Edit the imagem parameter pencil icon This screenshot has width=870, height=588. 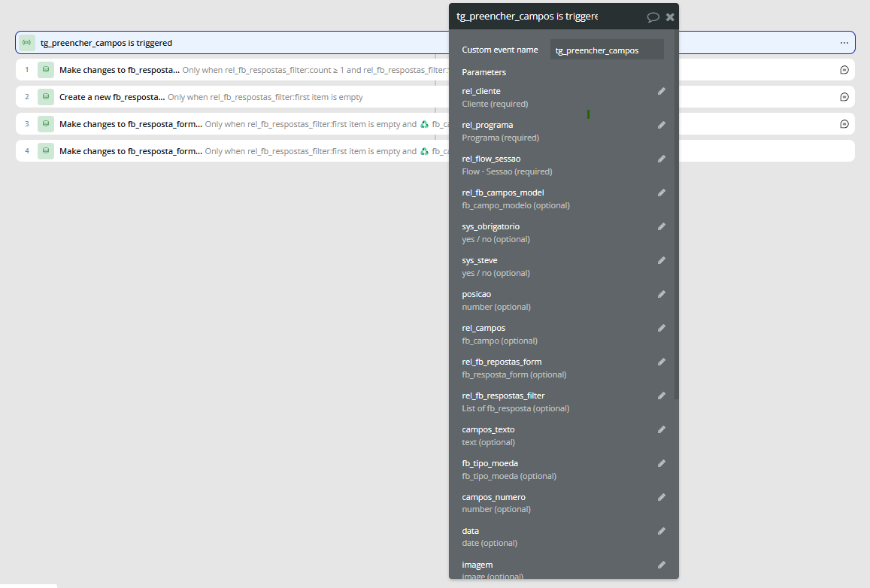[662, 565]
